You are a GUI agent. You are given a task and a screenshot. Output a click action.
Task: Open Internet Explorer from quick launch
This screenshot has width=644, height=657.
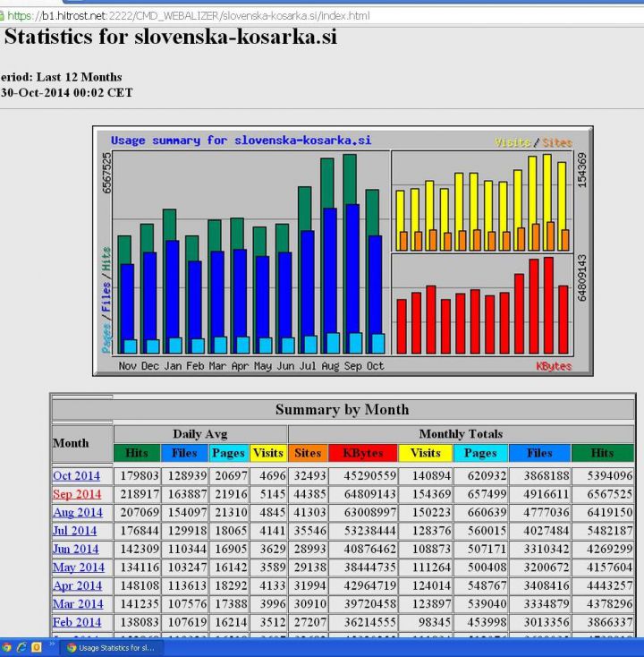coord(21,647)
